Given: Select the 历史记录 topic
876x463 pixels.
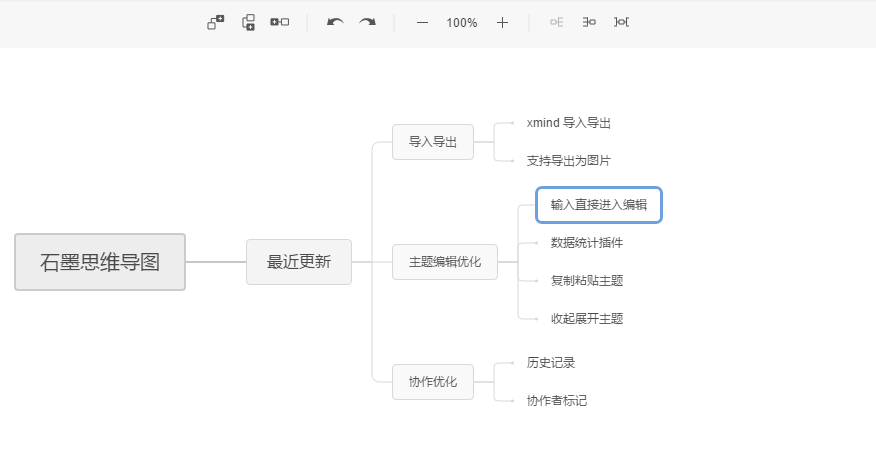Looking at the screenshot, I should click(x=551, y=363).
